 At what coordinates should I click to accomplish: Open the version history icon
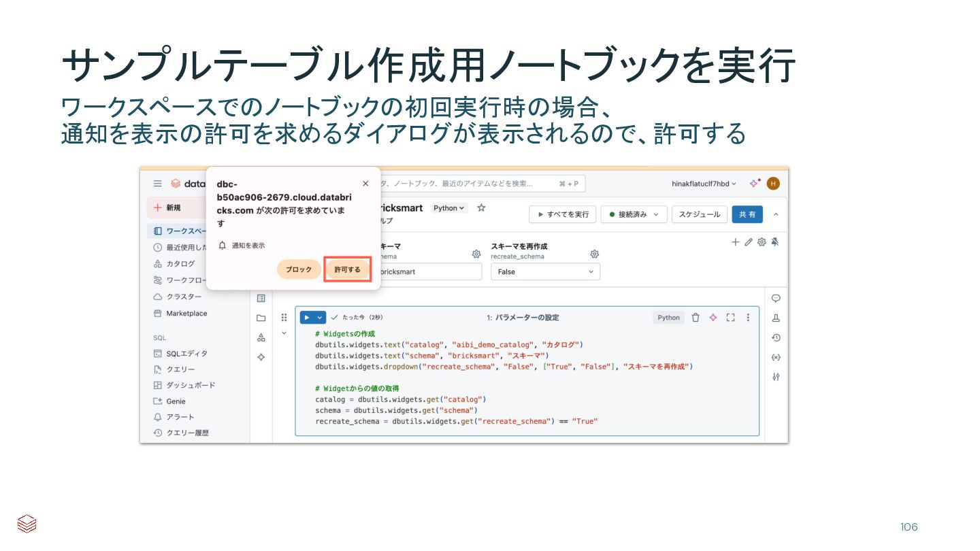[x=776, y=337]
